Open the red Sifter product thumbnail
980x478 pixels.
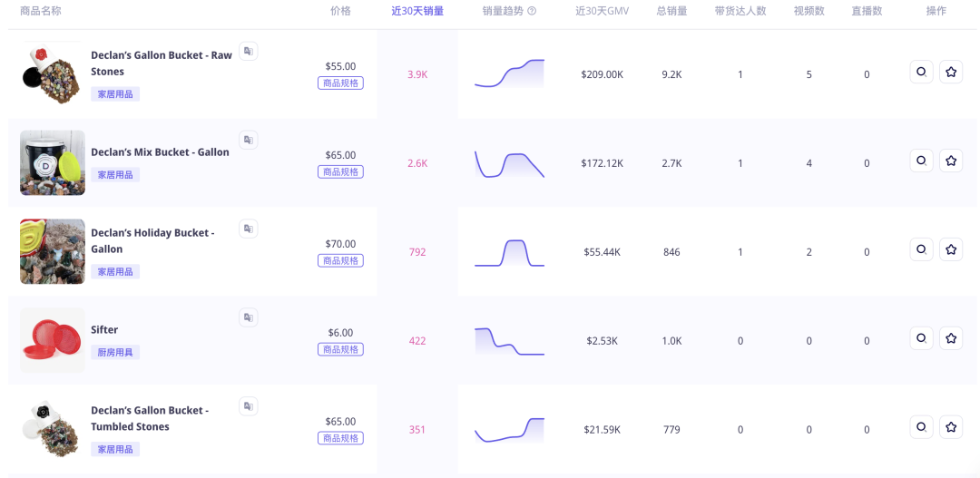[53, 340]
